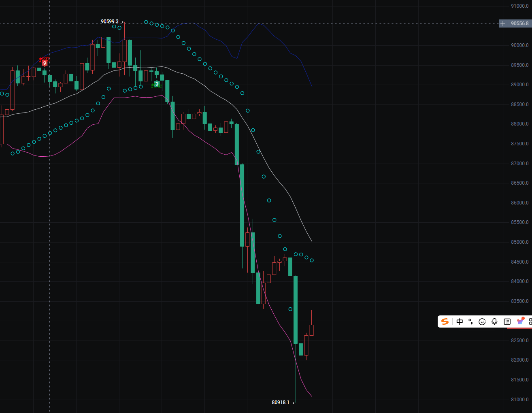This screenshot has height=413, width=532.
Task: Click the green 超卖 signal marker
Action: click(x=157, y=84)
